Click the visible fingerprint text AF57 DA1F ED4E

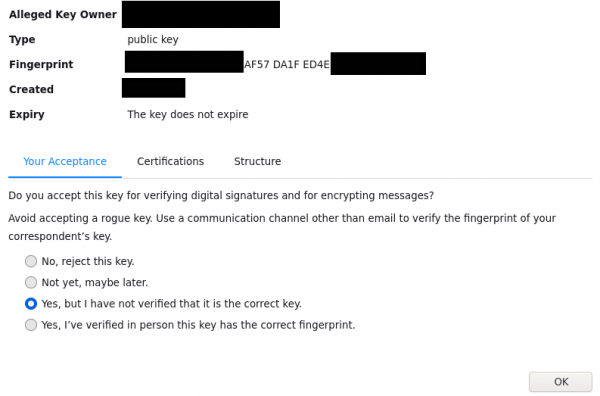(287, 64)
